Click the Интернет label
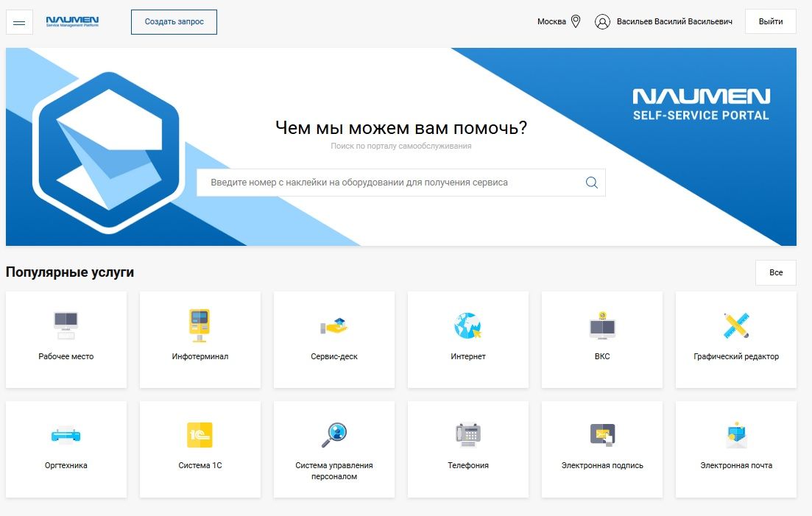The width and height of the screenshot is (812, 516). [x=468, y=356]
